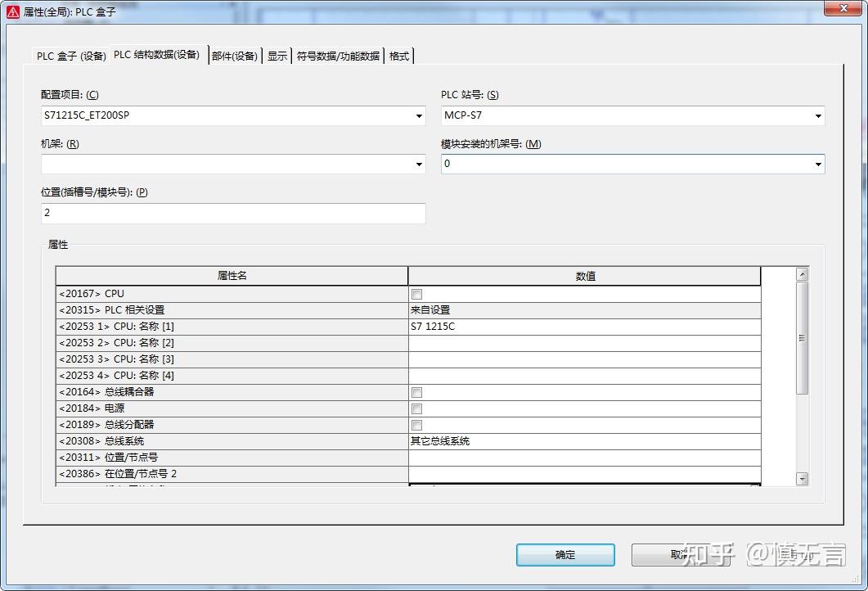This screenshot has height=591, width=868.
Task: Select the <20308> 总线系统 row name
Action: 232,441
